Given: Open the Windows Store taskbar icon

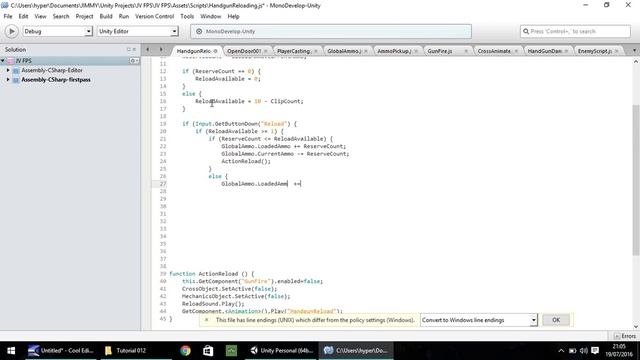Looking at the screenshot, I should [208, 351].
